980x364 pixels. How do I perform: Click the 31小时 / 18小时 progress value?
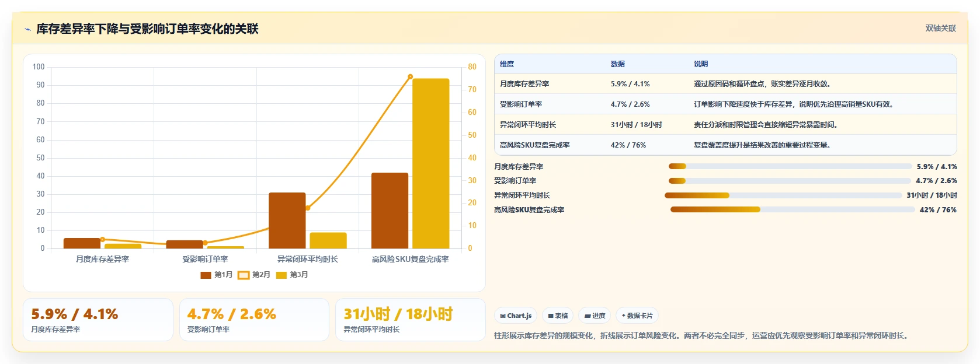[932, 195]
